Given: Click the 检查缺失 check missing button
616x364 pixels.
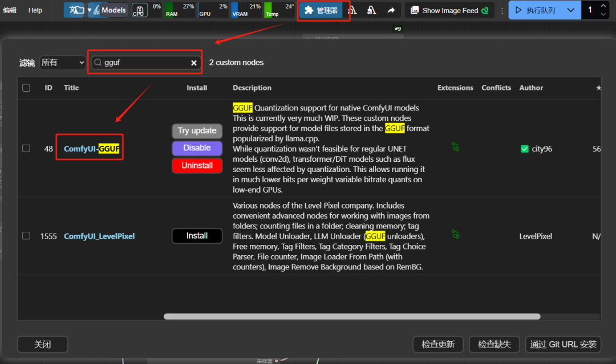Looking at the screenshot, I should tap(494, 345).
